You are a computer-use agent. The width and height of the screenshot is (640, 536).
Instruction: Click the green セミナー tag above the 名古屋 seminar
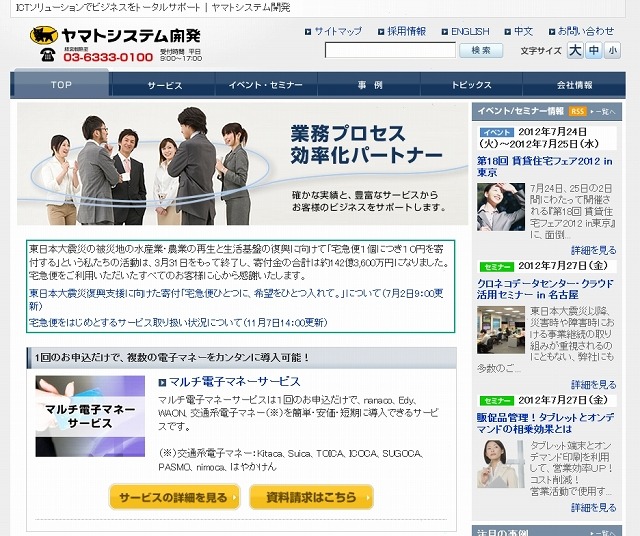click(497, 267)
